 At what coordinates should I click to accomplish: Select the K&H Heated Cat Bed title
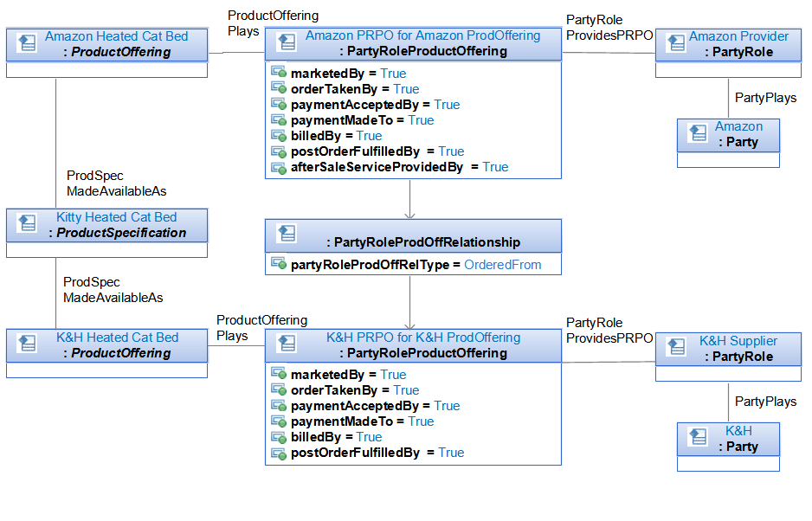[117, 338]
